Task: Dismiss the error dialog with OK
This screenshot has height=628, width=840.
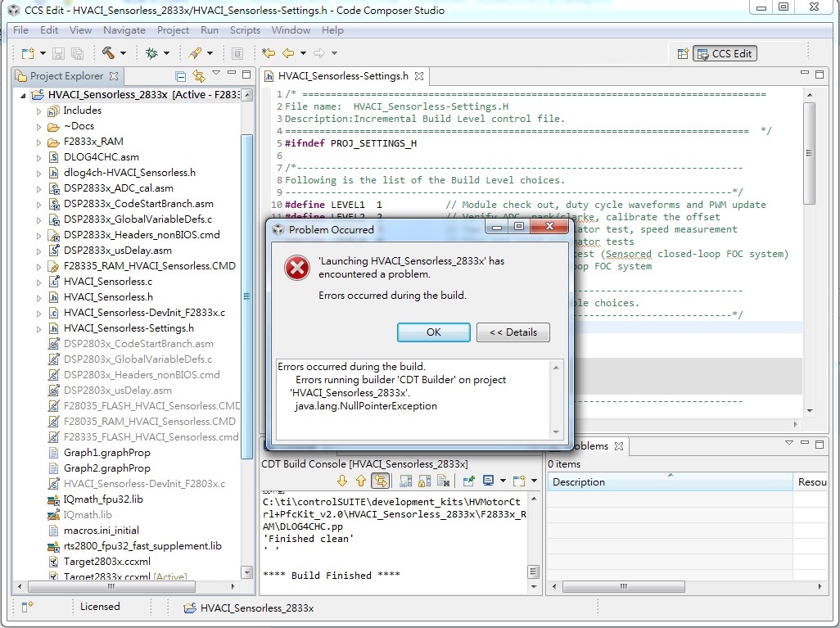Action: click(433, 332)
